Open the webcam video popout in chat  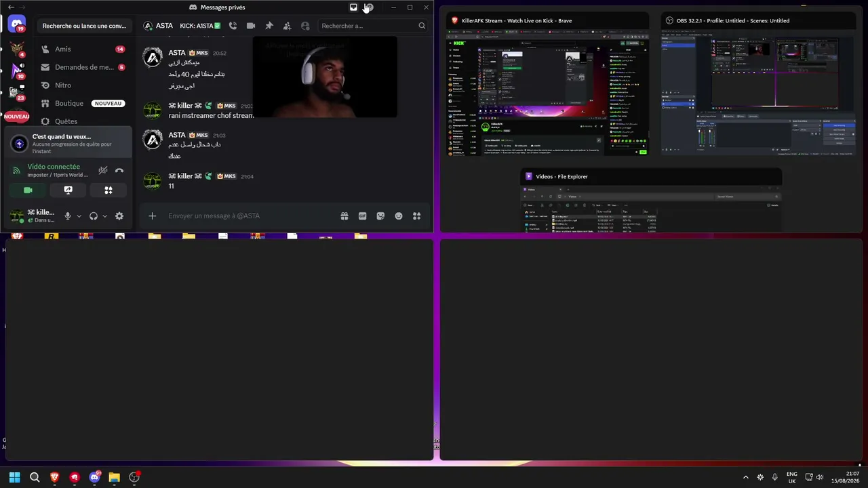[x=325, y=77]
